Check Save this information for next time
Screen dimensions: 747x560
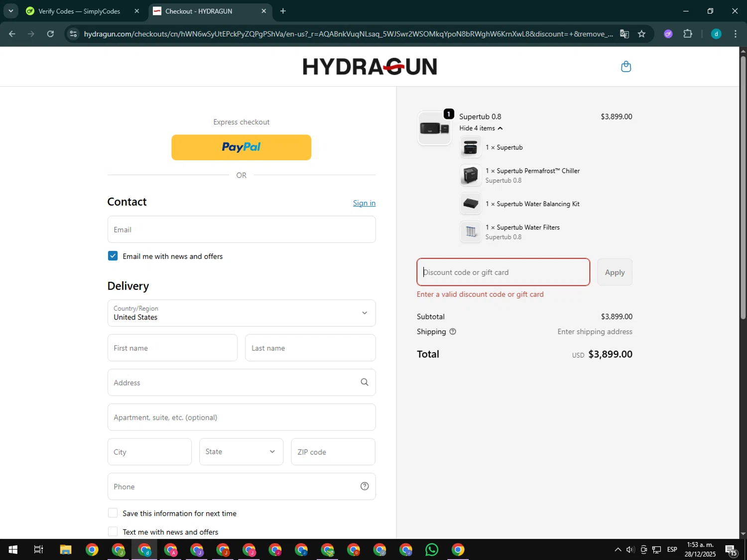tap(113, 513)
